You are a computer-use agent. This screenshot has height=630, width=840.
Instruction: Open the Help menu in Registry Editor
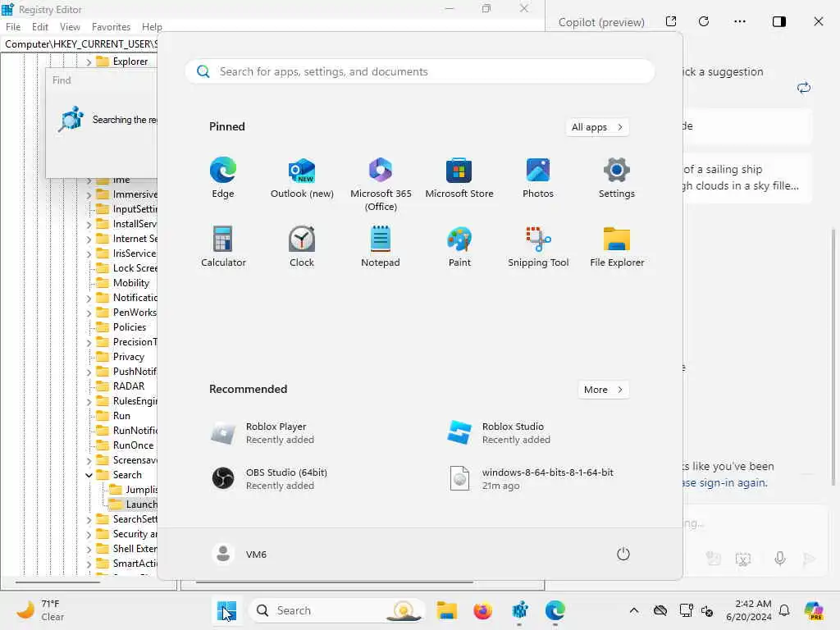[152, 27]
